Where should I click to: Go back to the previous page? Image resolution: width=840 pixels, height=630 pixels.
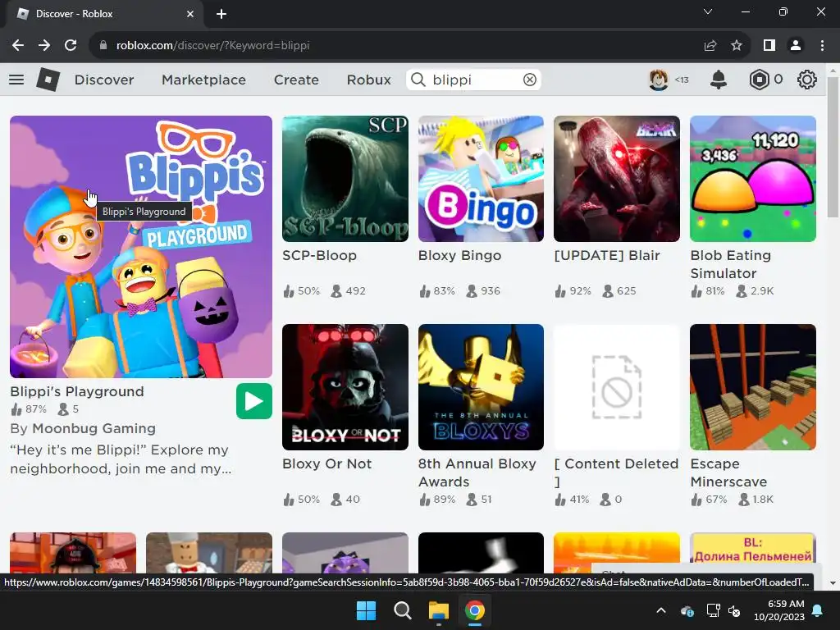click(18, 46)
